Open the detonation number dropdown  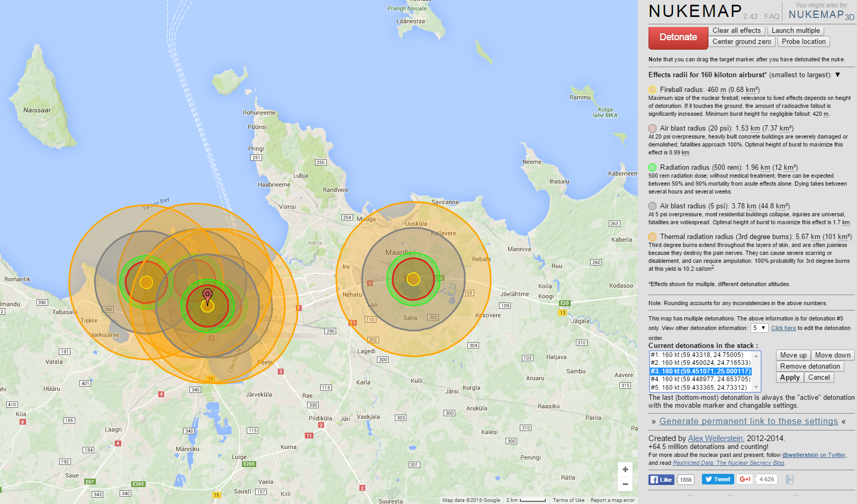[x=759, y=328]
